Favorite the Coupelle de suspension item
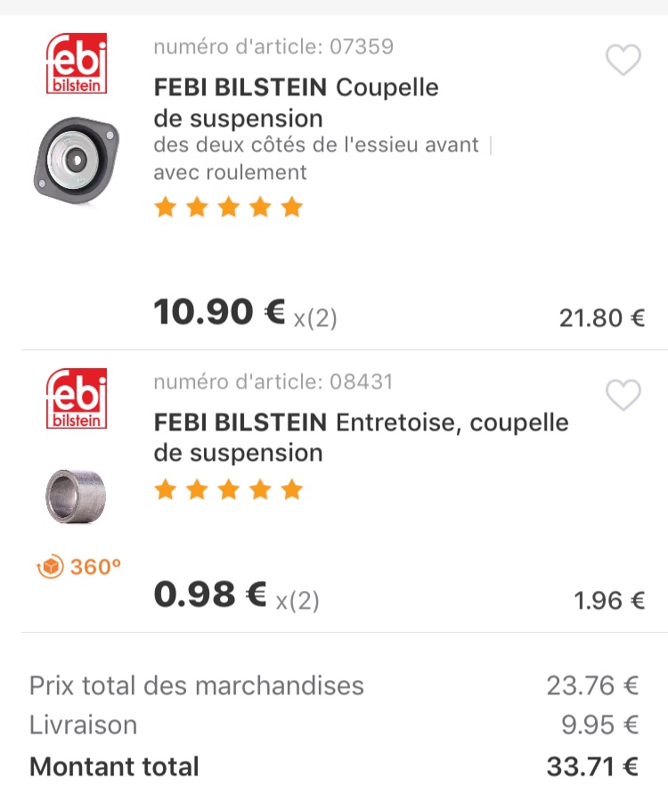Screen dimensions: 668x812 (623, 61)
